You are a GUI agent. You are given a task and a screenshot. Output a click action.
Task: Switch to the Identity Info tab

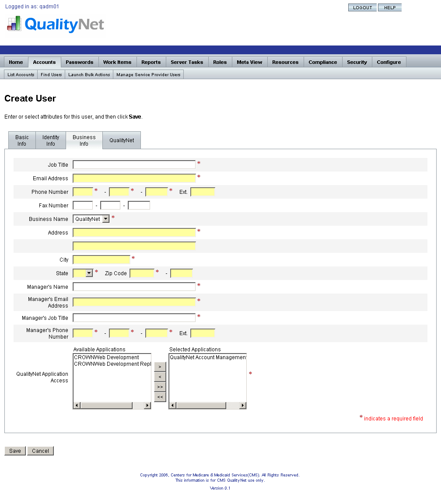pyautogui.click(x=51, y=140)
